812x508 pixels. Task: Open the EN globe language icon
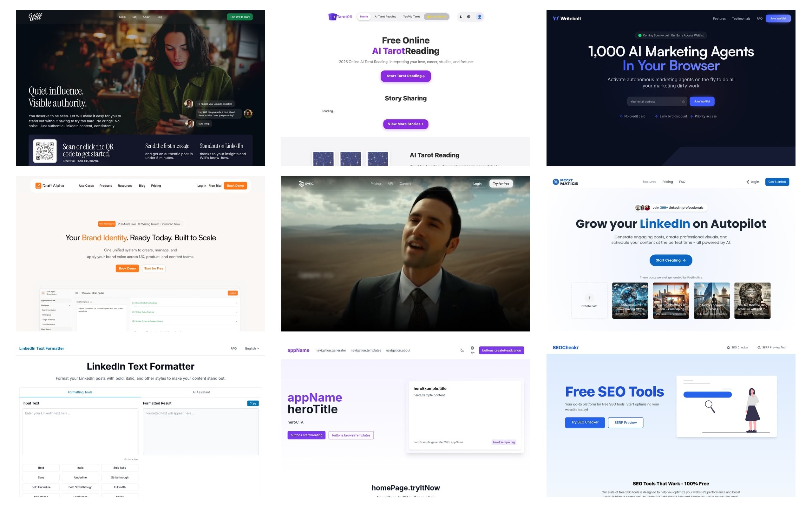pos(472,350)
